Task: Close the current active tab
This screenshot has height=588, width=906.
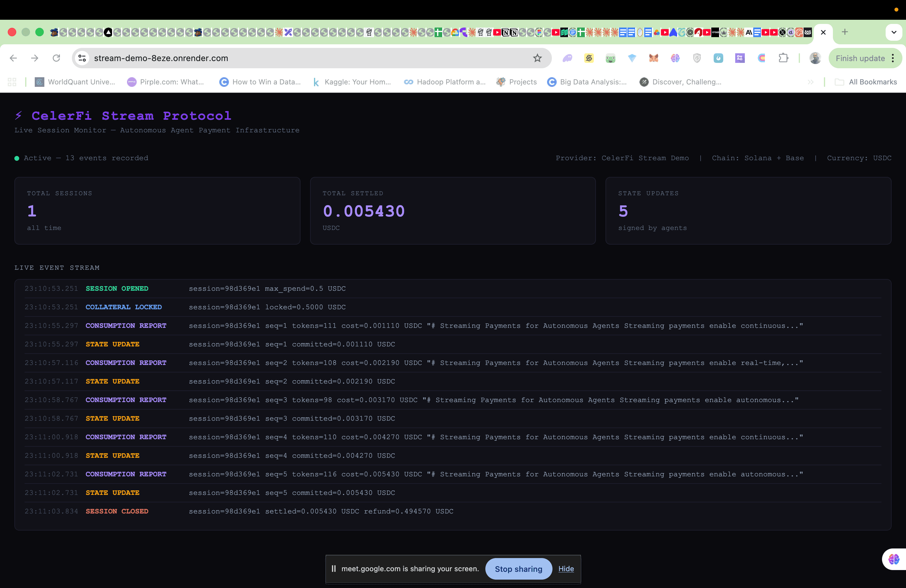Action: tap(823, 32)
